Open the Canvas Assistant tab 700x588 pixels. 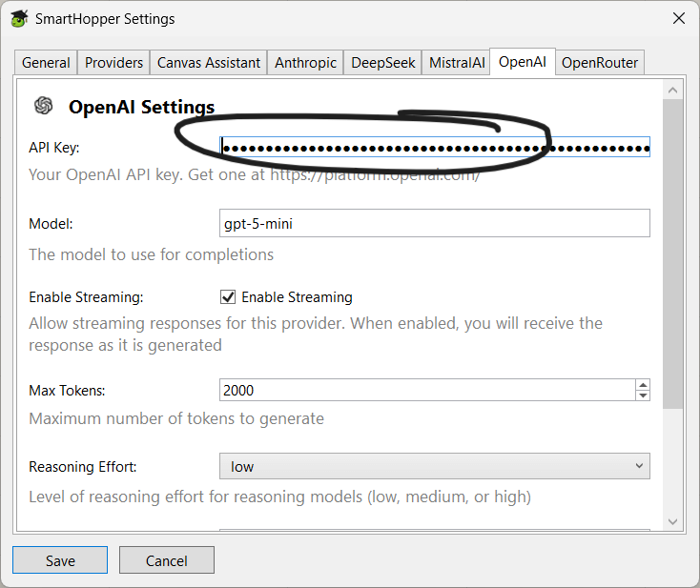(x=209, y=63)
